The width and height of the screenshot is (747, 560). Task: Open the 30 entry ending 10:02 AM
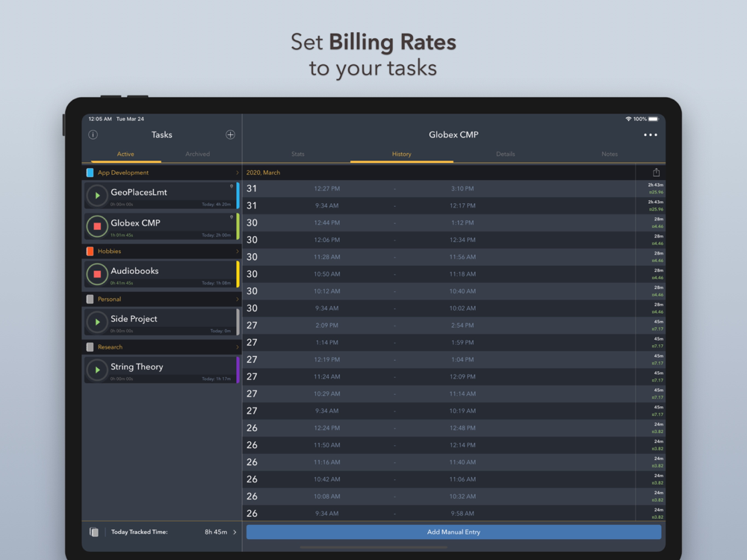453,308
